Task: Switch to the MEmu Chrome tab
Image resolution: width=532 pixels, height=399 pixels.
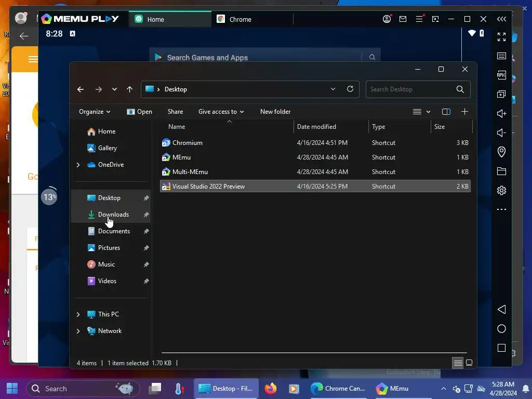Action: coord(252,19)
